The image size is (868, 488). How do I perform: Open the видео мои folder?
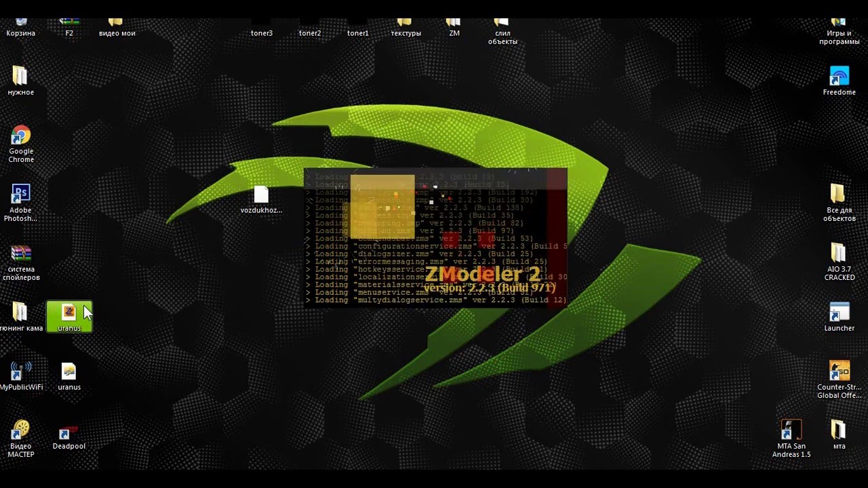pyautogui.click(x=117, y=28)
